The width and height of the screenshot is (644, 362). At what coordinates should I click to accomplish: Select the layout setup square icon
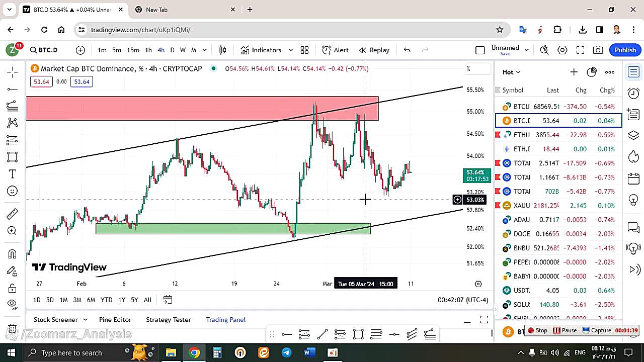coord(480,50)
